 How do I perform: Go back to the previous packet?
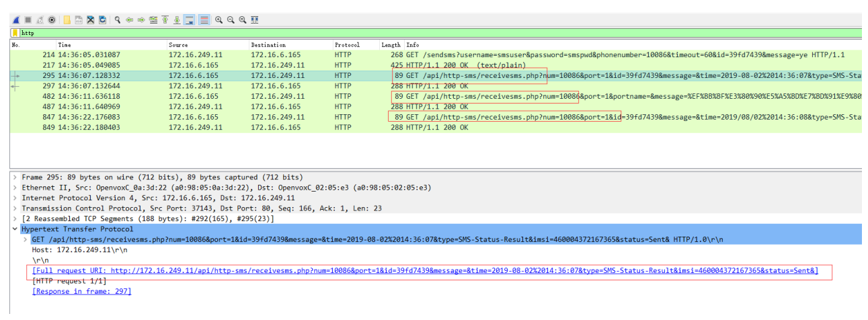pos(130,20)
